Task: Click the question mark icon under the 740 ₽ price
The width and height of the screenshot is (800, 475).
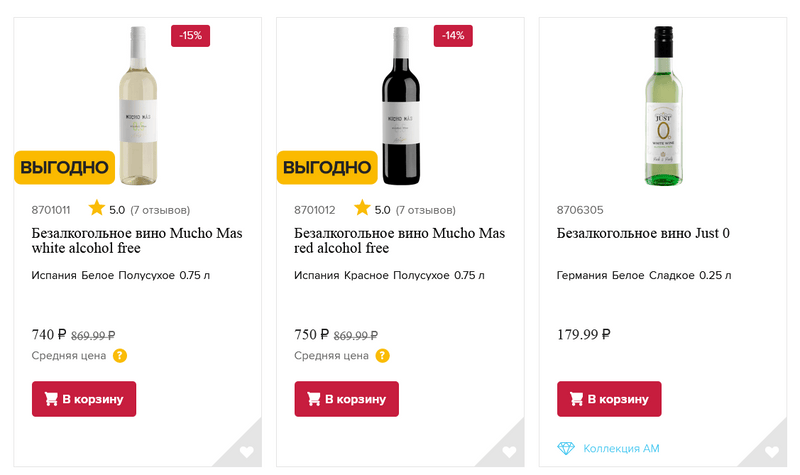Action: tap(120, 355)
